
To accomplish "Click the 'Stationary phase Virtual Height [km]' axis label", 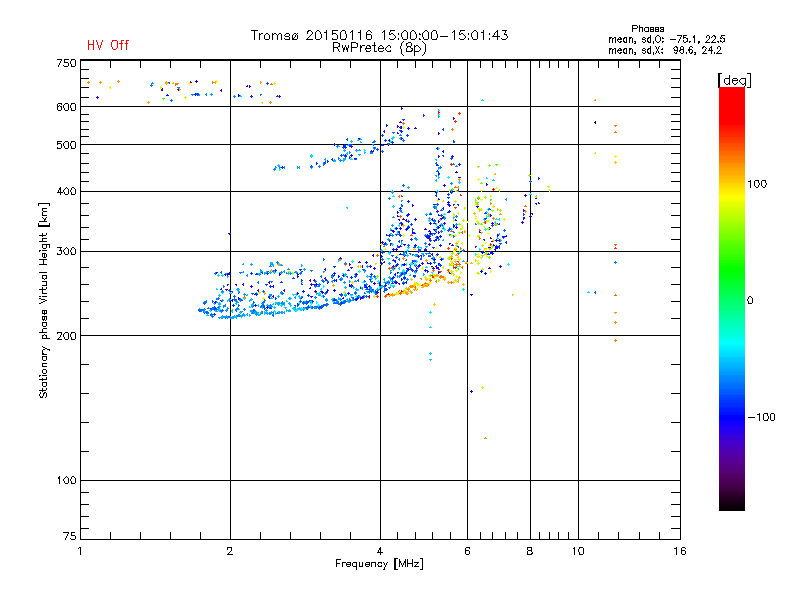I will 44,300.
